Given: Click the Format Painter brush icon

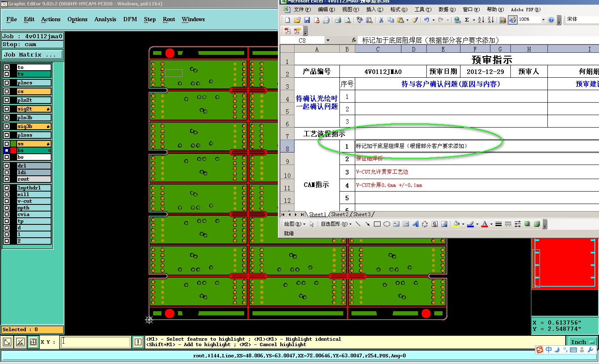Looking at the screenshot, I should [415, 20].
